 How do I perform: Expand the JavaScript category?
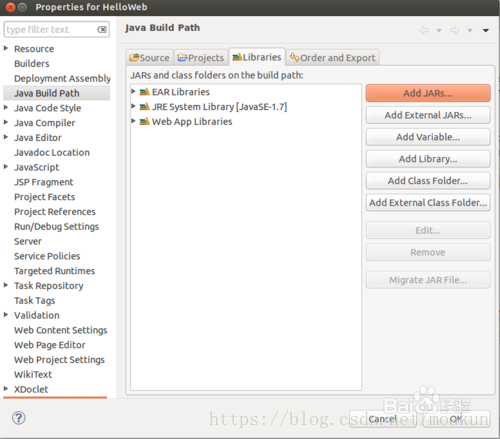[6, 167]
